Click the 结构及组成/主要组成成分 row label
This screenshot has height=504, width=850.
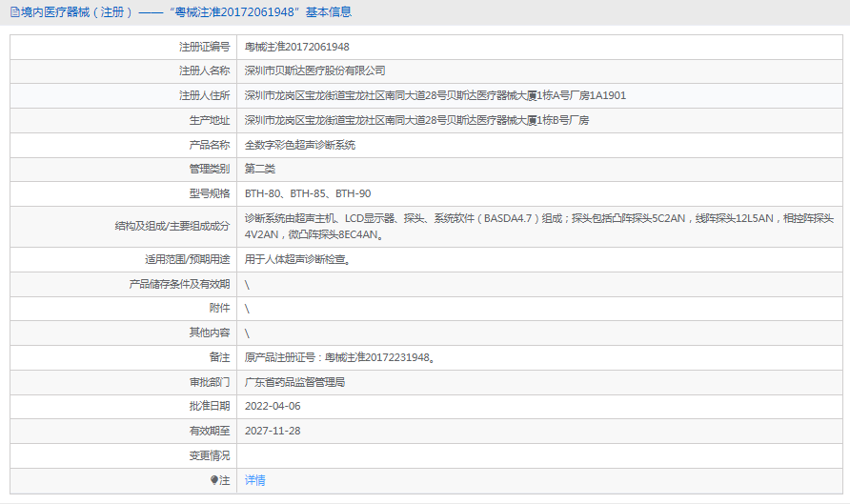click(x=172, y=227)
